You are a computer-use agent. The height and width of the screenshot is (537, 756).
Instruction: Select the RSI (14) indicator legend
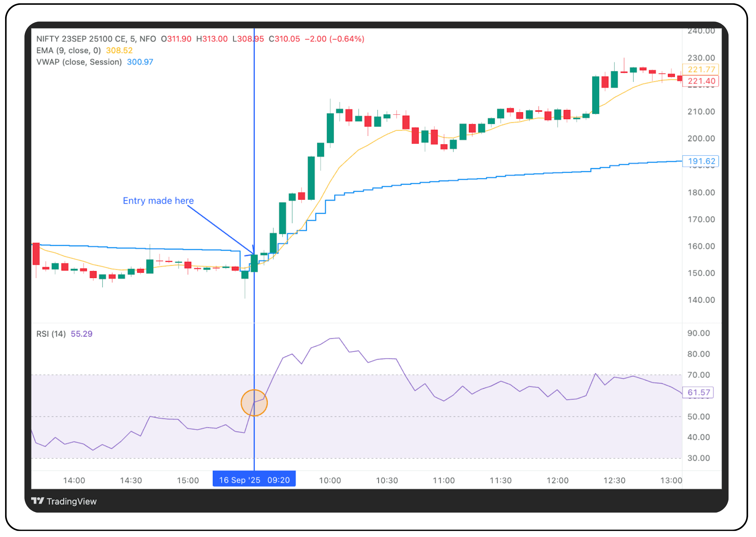pyautogui.click(x=51, y=334)
